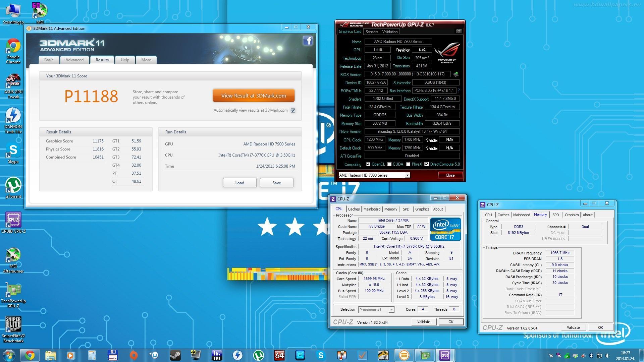Click View Result at 3DMark.com

[254, 96]
